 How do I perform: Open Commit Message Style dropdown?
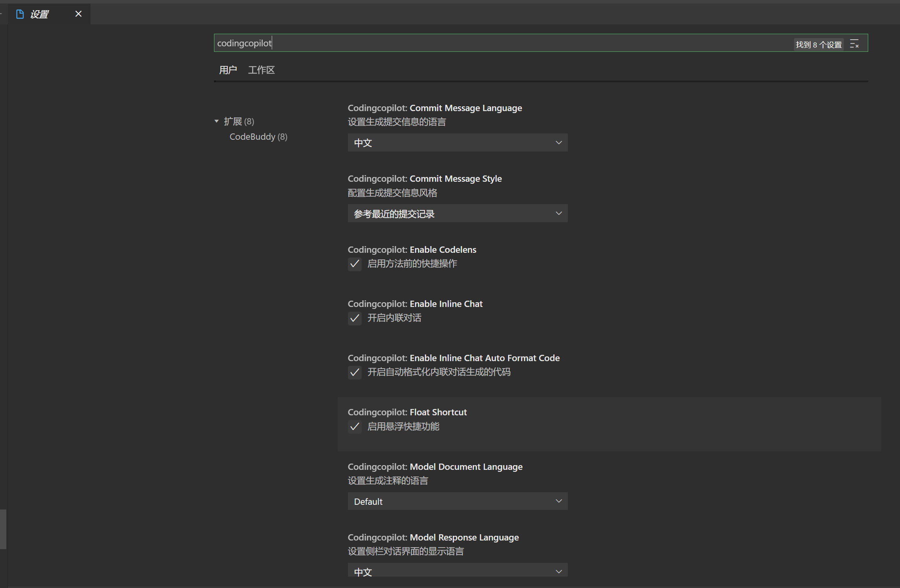coord(457,214)
